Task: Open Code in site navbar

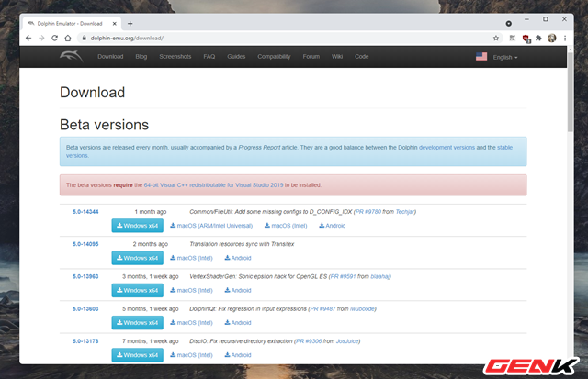Action: (x=361, y=57)
